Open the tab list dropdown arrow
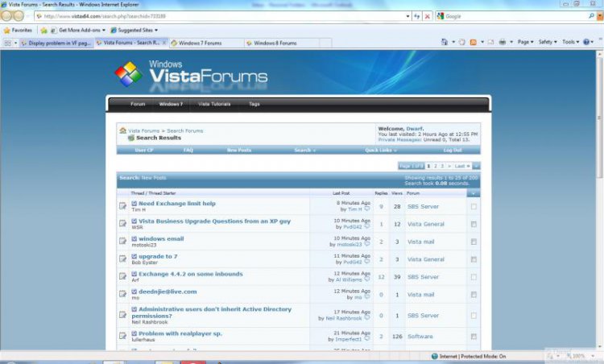604x364 pixels. click(x=16, y=43)
